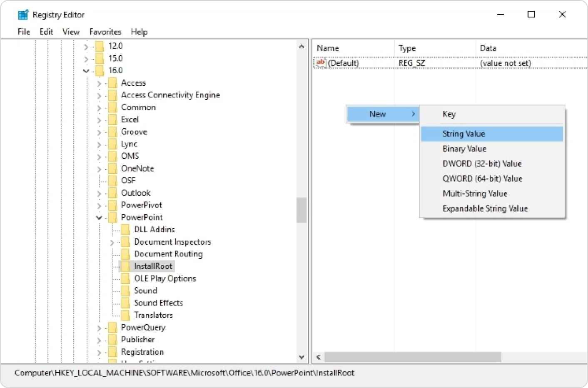Select the Access Connectivity Engine key
588x388 pixels.
(x=170, y=95)
